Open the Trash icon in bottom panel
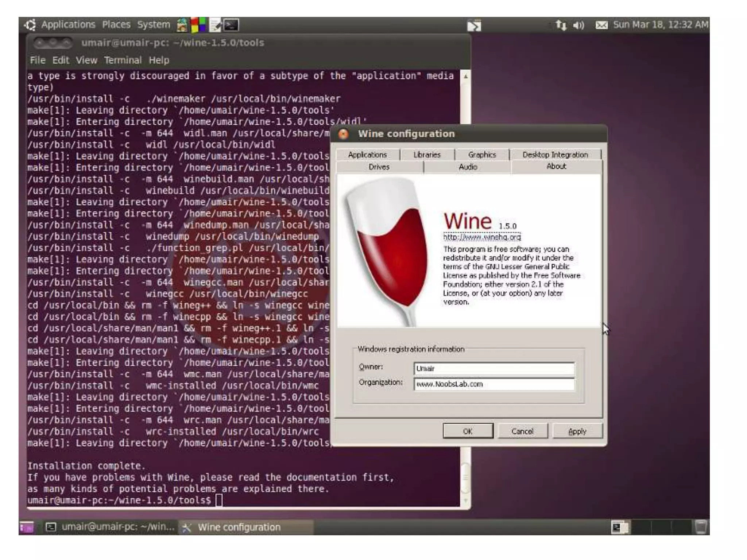 701,527
